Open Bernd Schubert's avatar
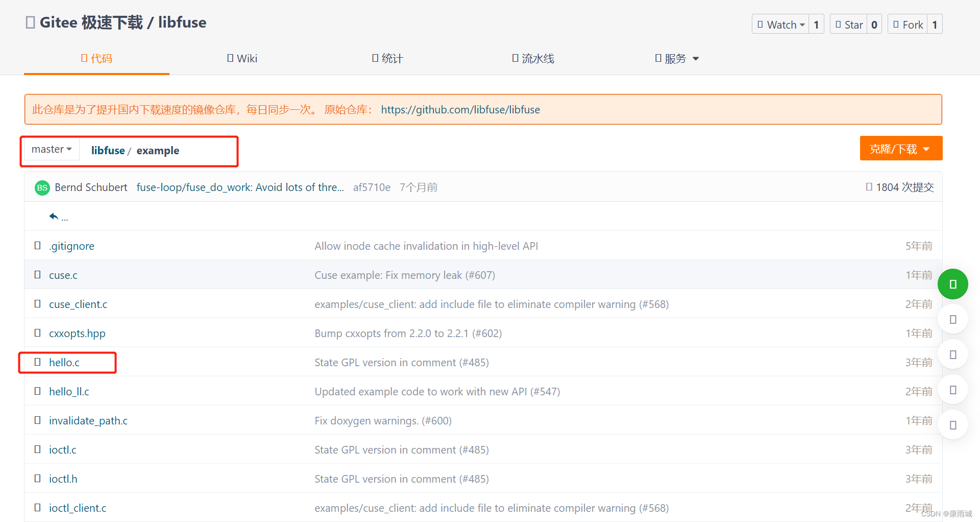 (x=42, y=187)
